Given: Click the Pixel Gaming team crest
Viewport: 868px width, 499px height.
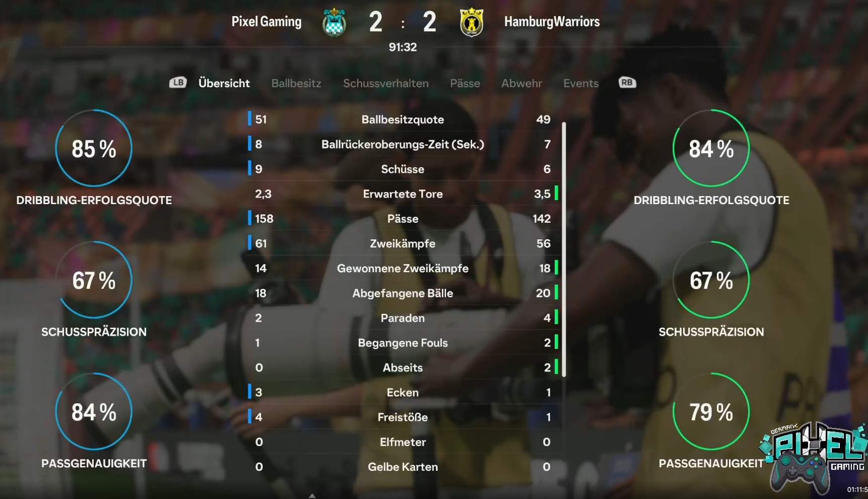Looking at the screenshot, I should [x=334, y=22].
